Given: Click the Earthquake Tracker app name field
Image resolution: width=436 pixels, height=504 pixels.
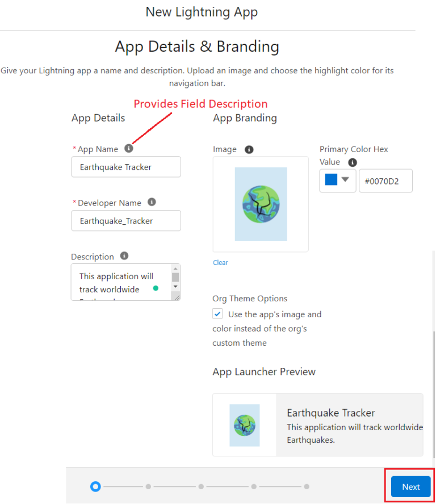Looking at the screenshot, I should click(x=126, y=167).
